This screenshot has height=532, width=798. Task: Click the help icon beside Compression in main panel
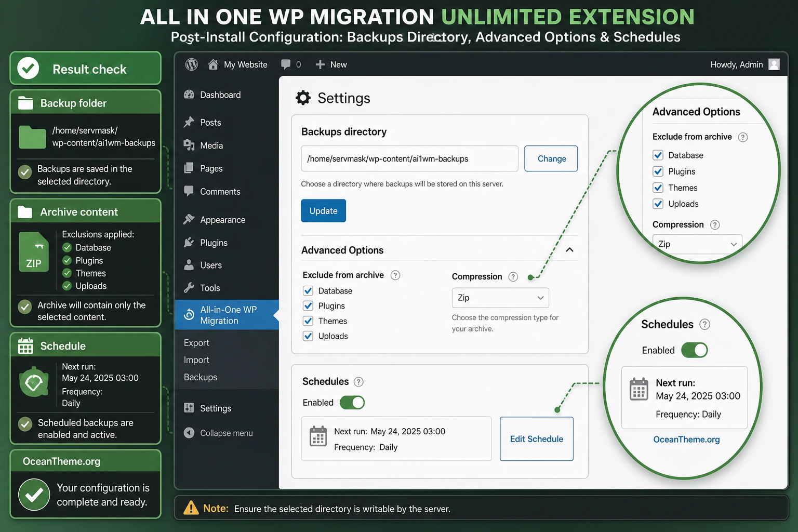click(513, 277)
